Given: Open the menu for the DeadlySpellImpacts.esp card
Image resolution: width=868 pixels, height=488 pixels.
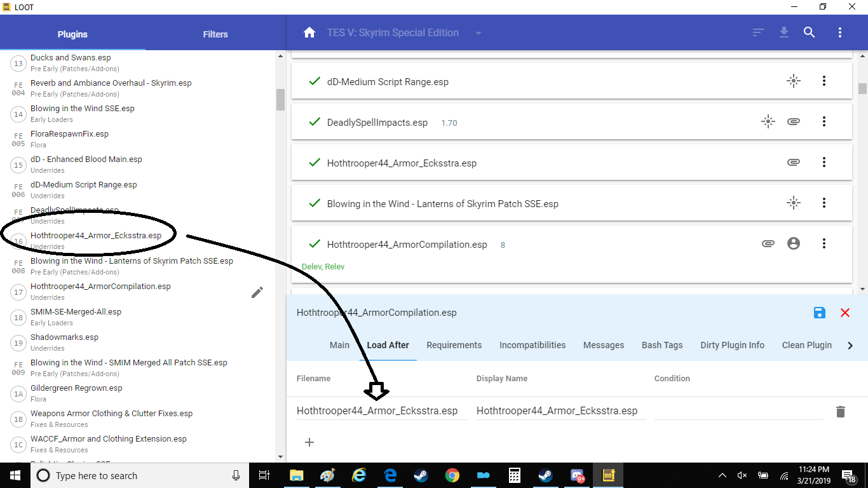Looking at the screenshot, I should [824, 121].
